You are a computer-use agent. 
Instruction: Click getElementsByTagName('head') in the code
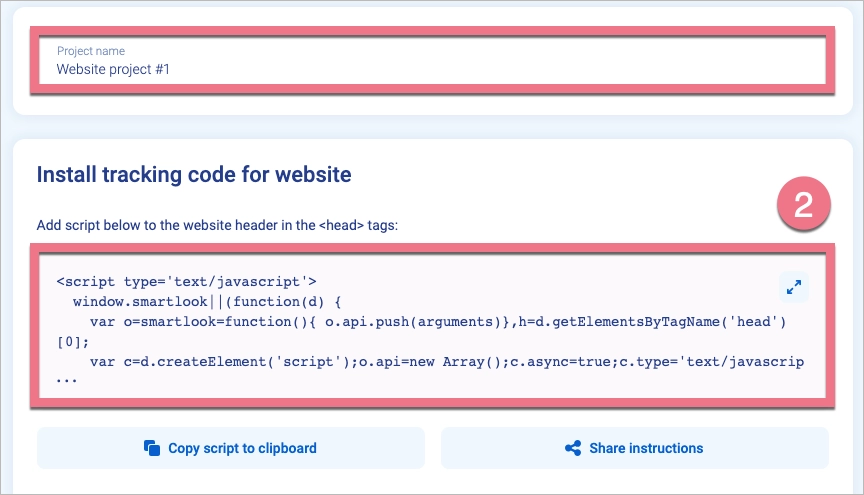click(x=678, y=321)
